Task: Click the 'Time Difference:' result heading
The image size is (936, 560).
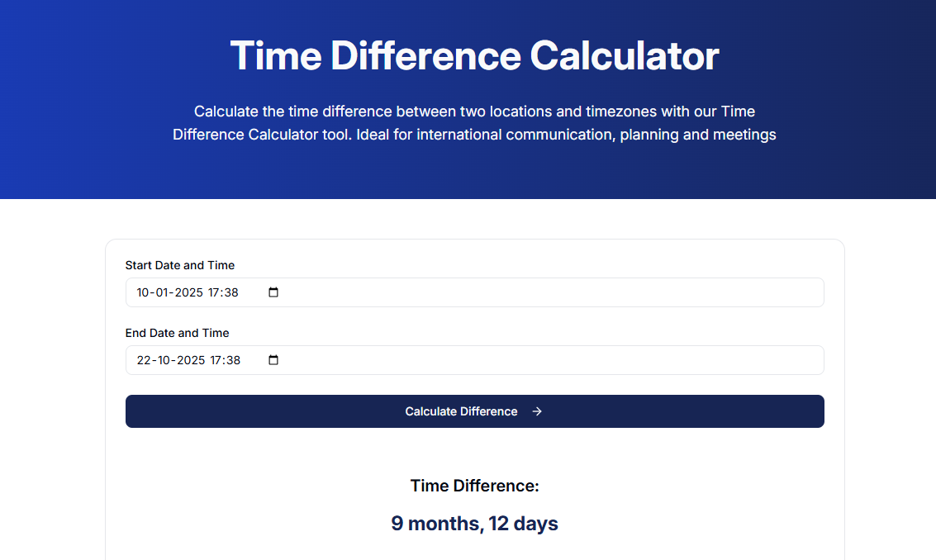Action: click(474, 486)
